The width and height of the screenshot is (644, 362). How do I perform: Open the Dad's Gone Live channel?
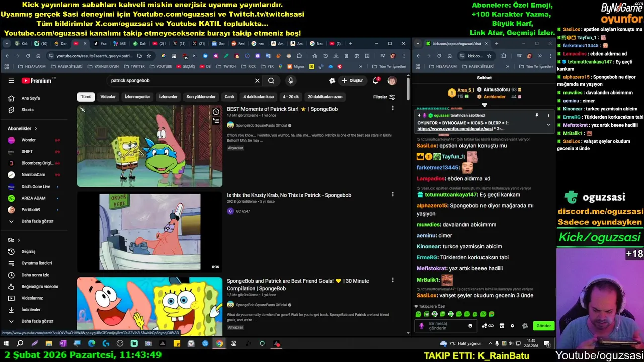pos(35,187)
